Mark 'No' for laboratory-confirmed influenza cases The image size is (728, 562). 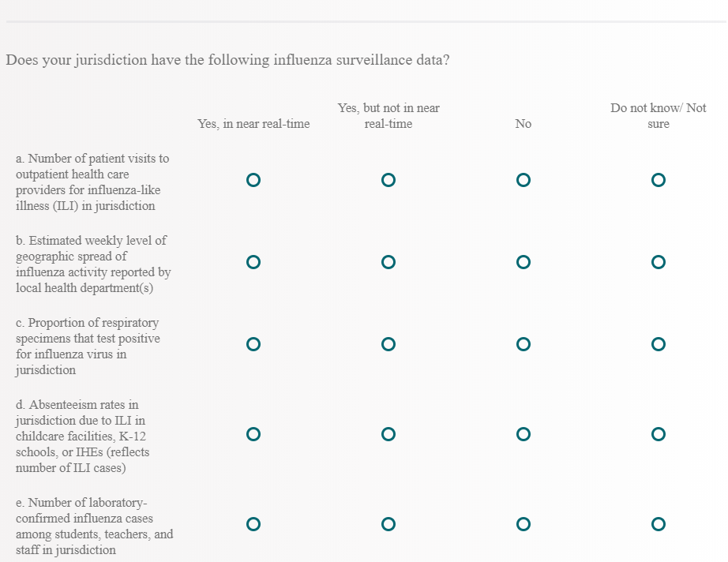[523, 524]
